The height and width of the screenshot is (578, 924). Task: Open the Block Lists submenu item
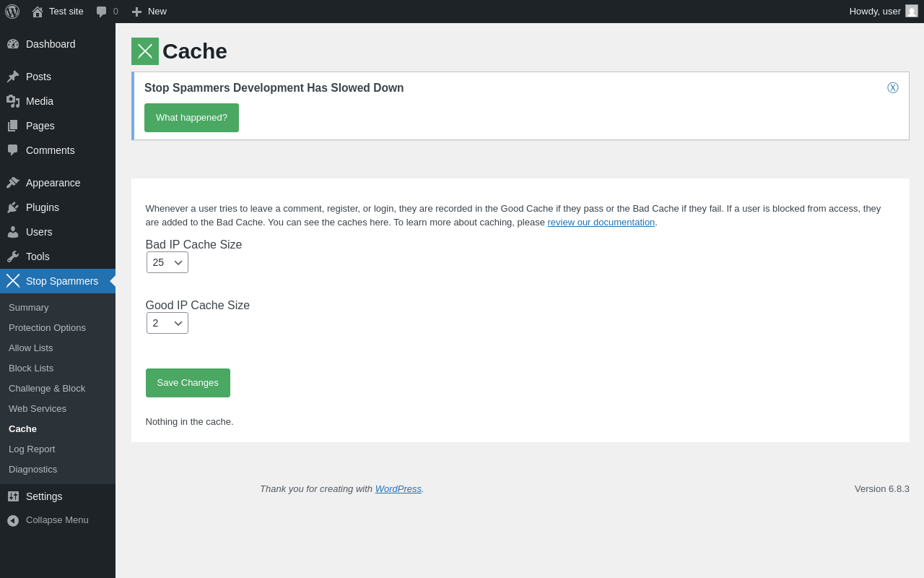point(31,368)
